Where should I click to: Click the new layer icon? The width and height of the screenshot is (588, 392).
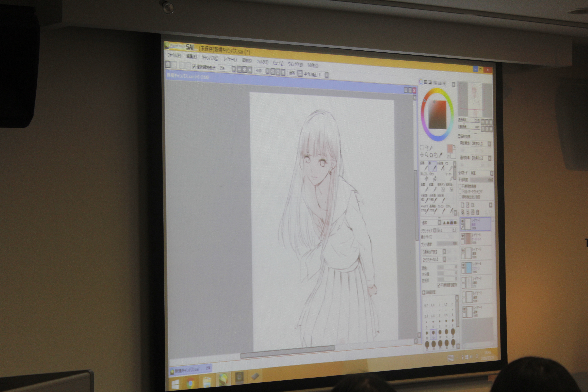pyautogui.click(x=462, y=205)
